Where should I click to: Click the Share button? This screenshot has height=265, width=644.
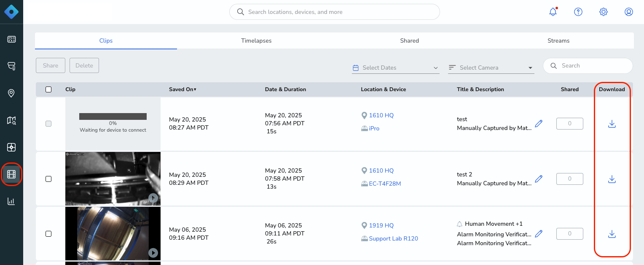51,65
